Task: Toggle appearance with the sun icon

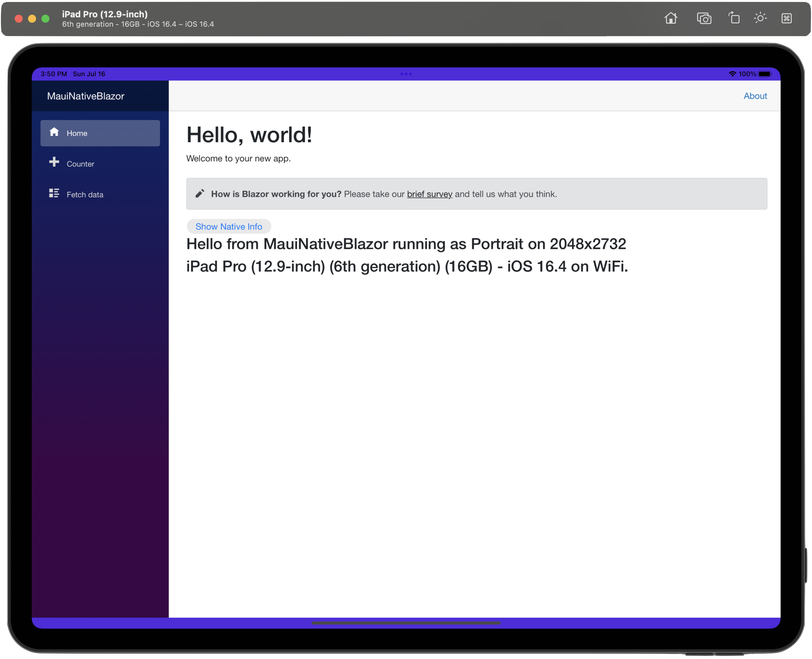Action: (x=760, y=18)
